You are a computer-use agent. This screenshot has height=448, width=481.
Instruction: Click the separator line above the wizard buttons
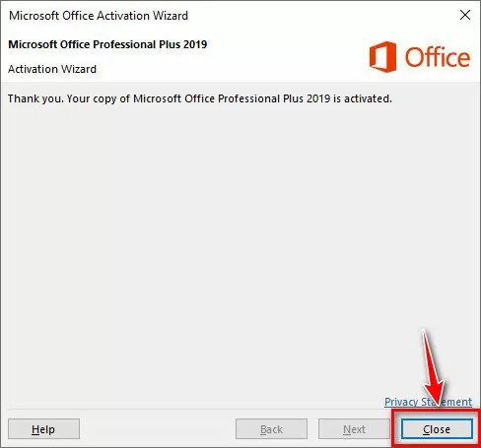[x=197, y=410]
